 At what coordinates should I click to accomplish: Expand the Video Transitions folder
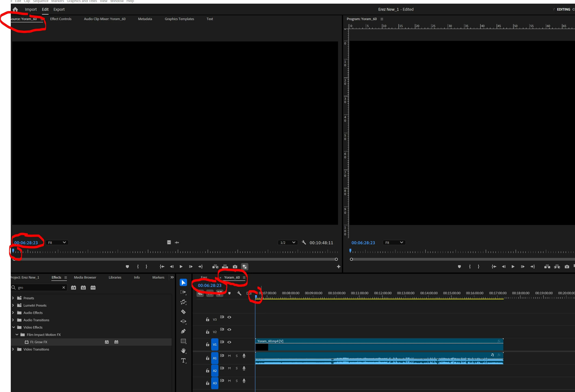tap(13, 349)
